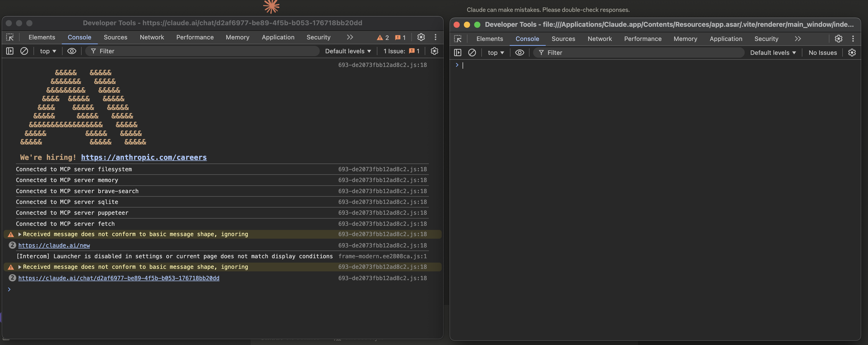Open Performance tab in right DevTools
This screenshot has width=868, height=345.
pos(643,39)
